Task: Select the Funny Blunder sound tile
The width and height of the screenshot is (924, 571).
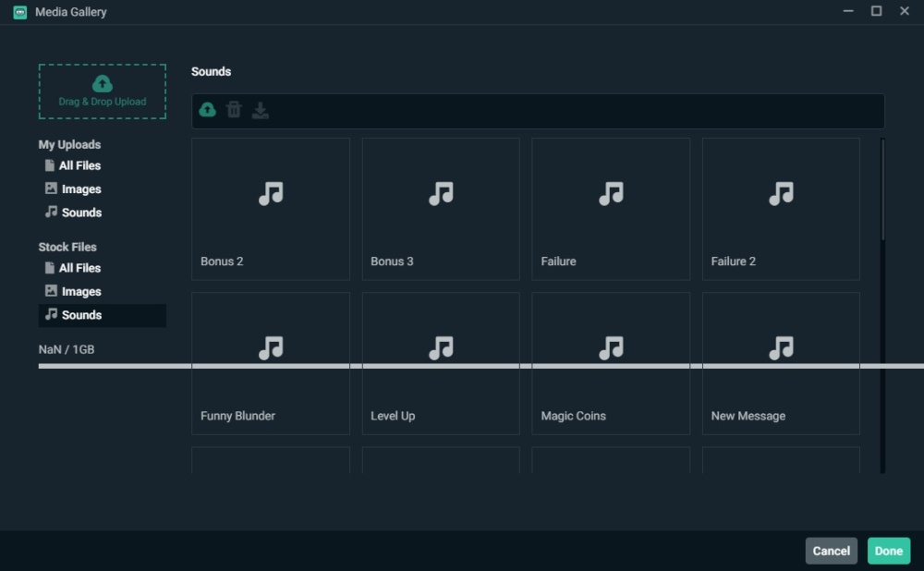Action: click(271, 364)
